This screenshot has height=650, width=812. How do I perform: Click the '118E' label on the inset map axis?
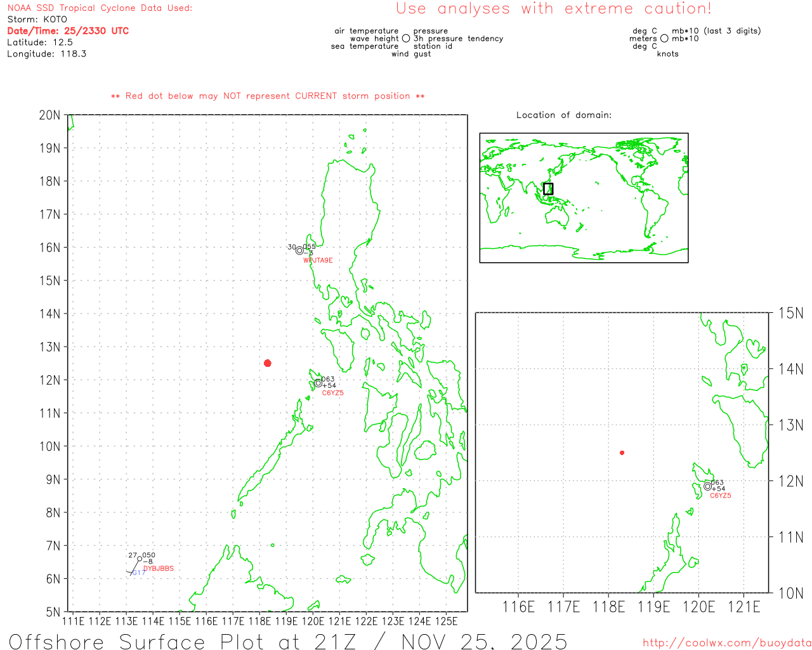pos(608,607)
